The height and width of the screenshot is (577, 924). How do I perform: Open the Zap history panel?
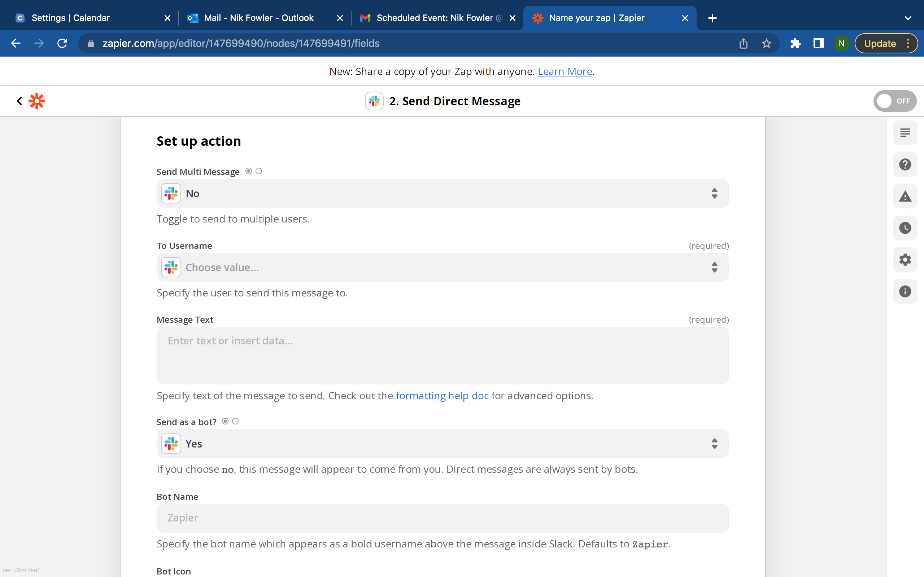(905, 228)
